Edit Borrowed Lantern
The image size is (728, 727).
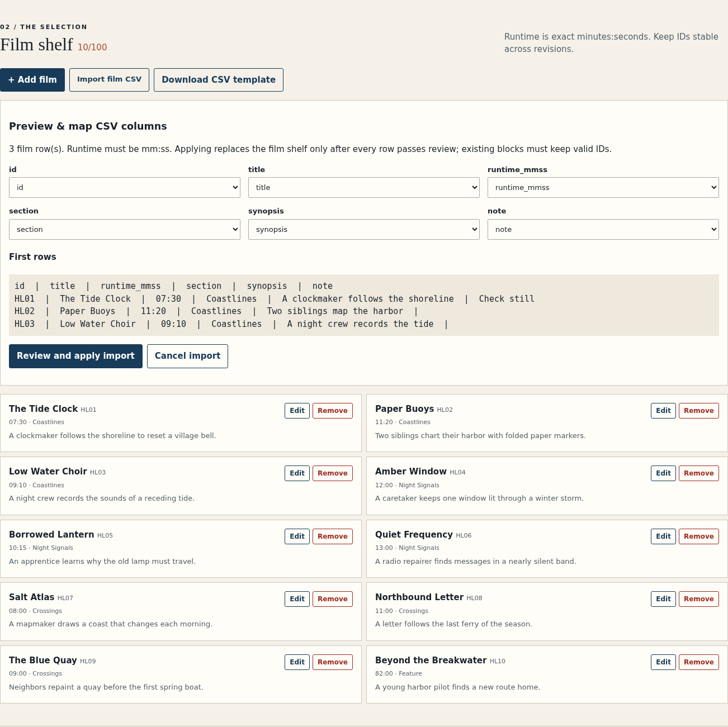click(x=297, y=536)
